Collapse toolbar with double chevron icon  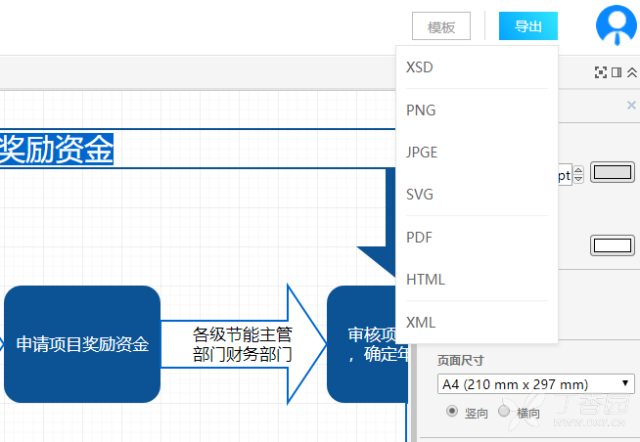630,72
